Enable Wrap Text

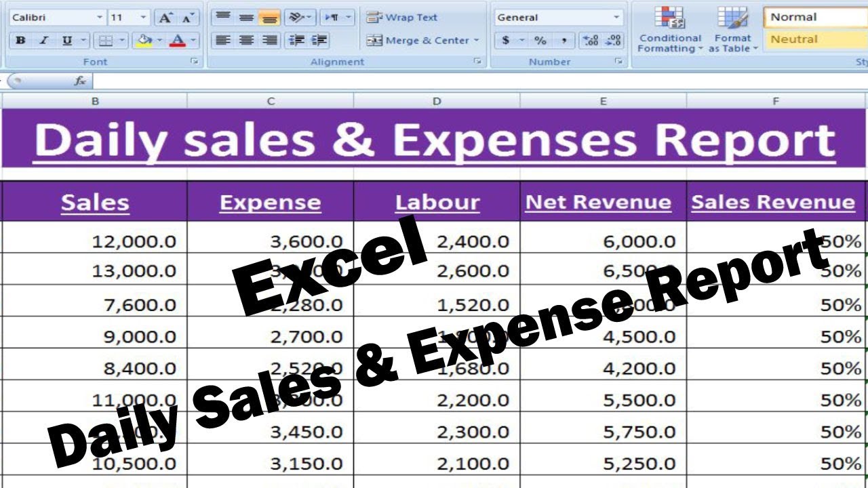tap(403, 18)
